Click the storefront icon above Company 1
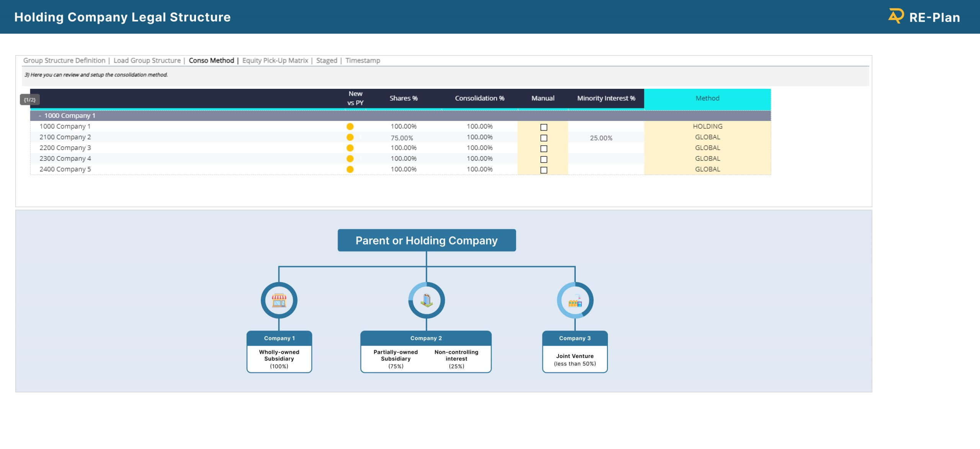The image size is (980, 449). point(279,300)
